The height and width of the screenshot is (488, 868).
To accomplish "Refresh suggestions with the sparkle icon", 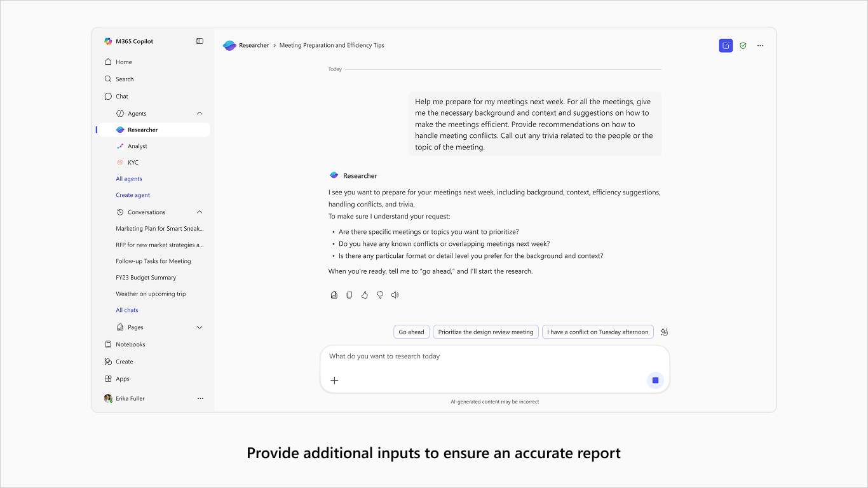I will pyautogui.click(x=664, y=332).
